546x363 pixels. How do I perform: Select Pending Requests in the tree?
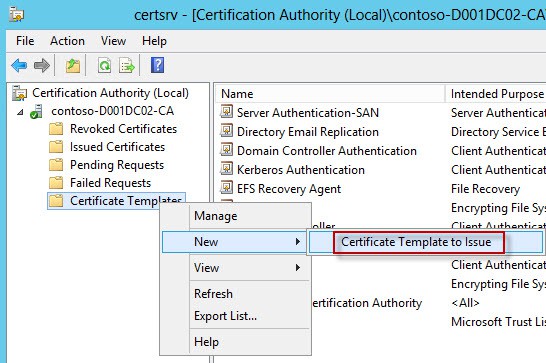point(117,165)
